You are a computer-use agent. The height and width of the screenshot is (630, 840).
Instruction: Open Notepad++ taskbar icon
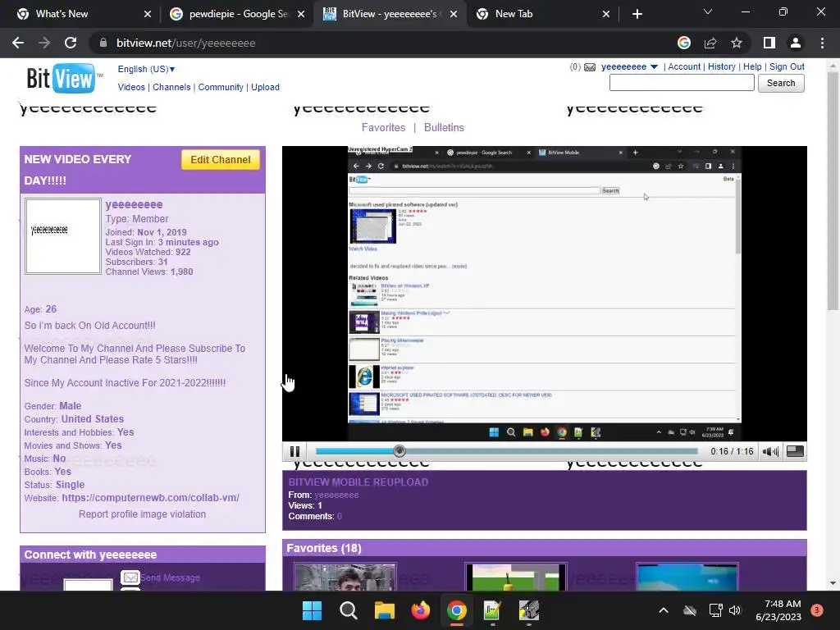coord(492,610)
